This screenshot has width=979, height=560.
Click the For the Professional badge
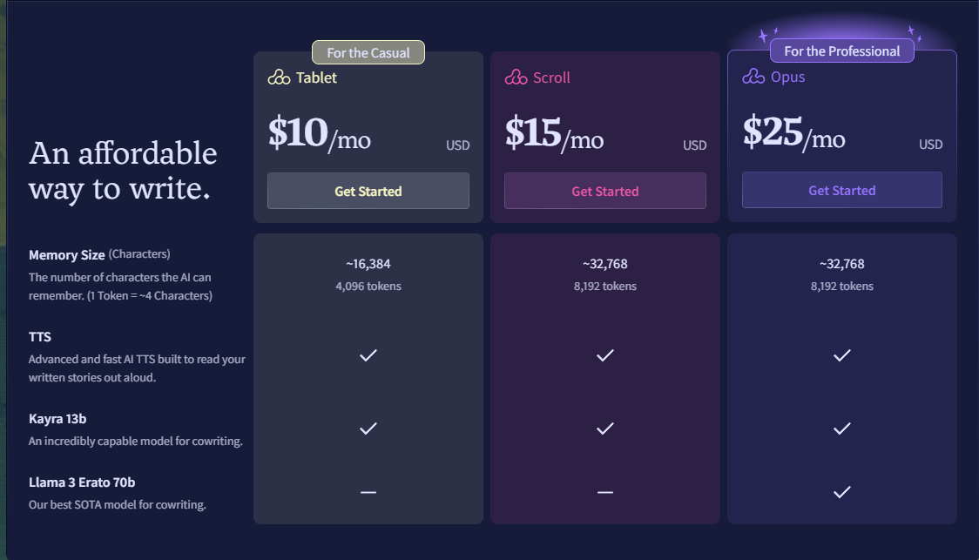(841, 51)
